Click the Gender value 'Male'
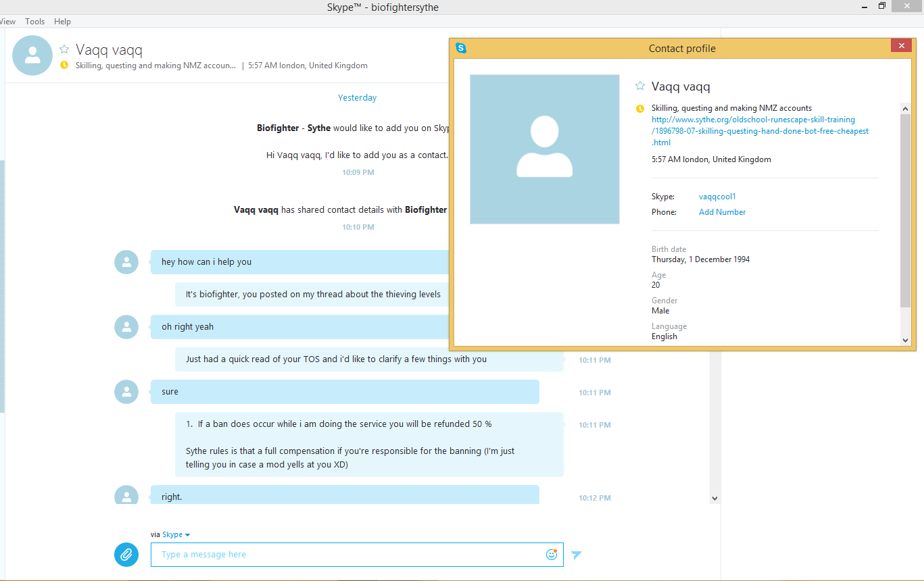924x581 pixels. (660, 311)
